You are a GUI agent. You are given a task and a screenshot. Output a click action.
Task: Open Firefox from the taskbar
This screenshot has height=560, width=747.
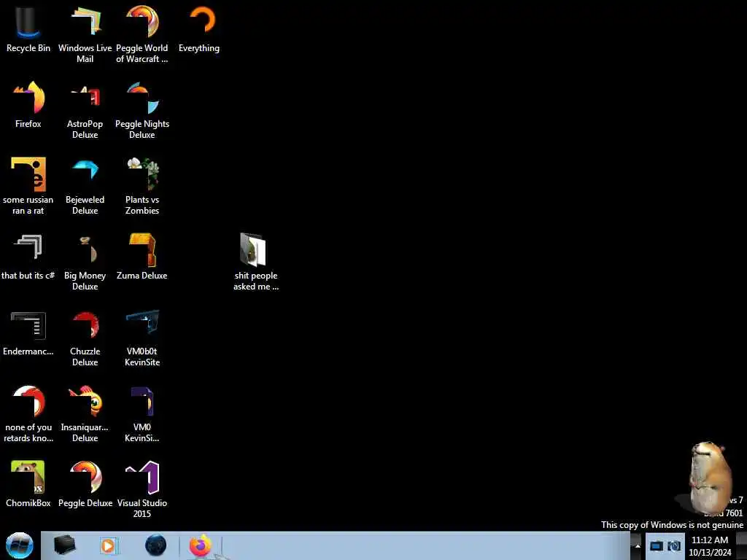[201, 545]
